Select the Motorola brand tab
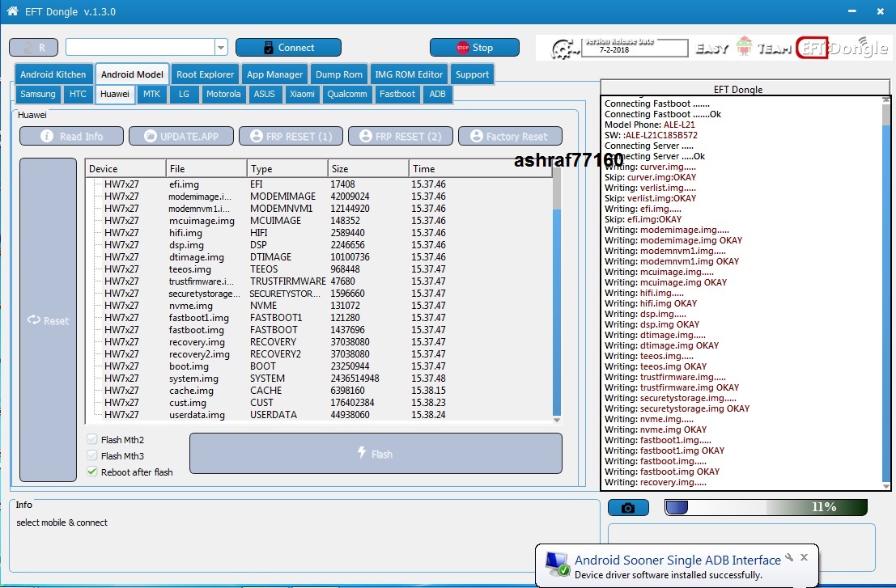The width and height of the screenshot is (896, 588). tap(223, 94)
